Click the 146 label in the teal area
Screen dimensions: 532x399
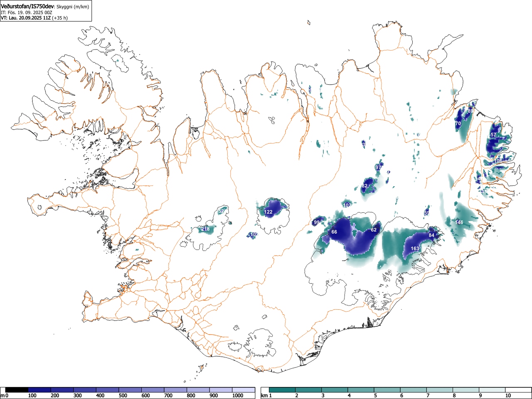pyautogui.click(x=459, y=222)
